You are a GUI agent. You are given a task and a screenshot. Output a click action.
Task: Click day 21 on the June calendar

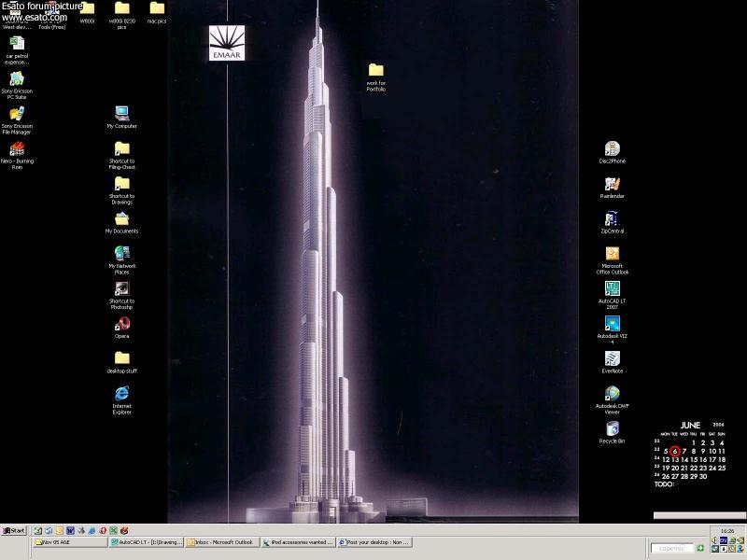[x=684, y=469]
